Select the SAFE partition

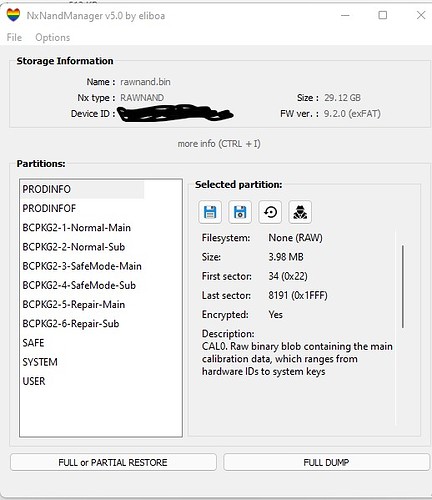33,343
